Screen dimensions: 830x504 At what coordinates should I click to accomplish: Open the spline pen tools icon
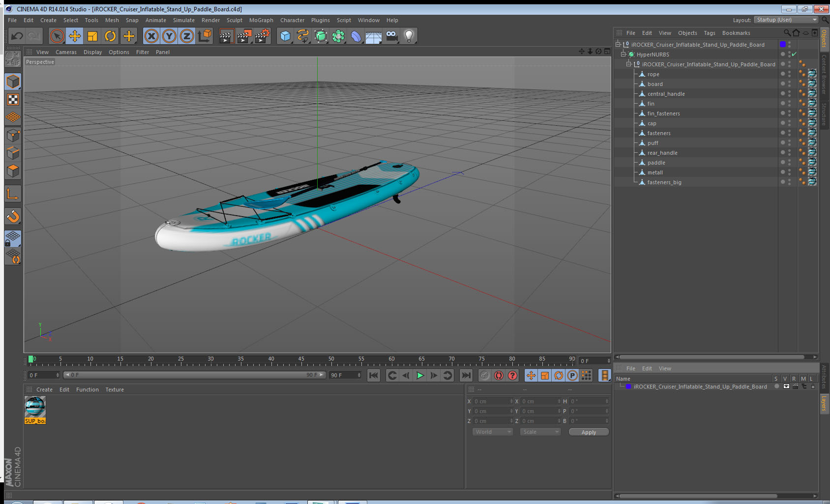pos(303,36)
